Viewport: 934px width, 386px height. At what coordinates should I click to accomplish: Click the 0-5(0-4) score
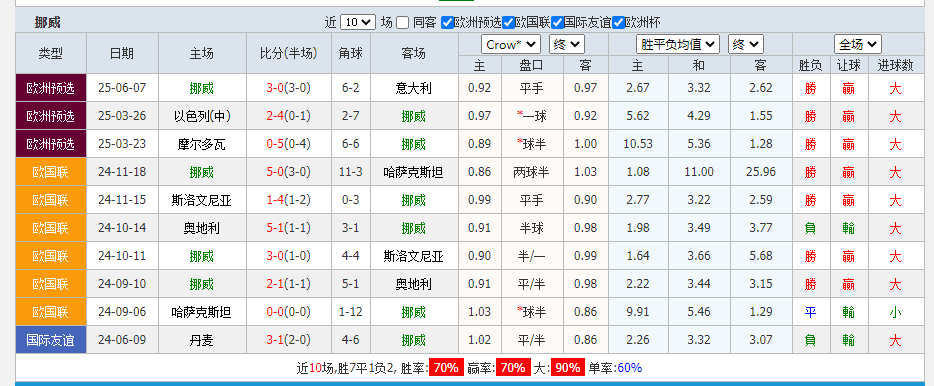coord(289,145)
